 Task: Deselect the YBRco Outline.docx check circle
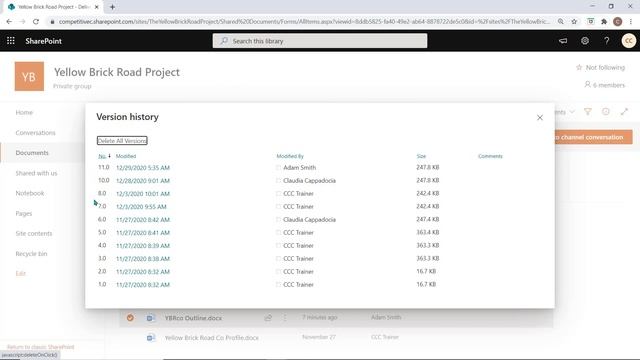pyautogui.click(x=130, y=318)
